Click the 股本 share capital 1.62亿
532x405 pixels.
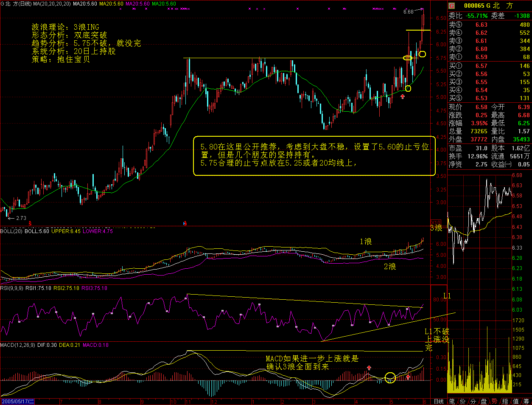[521, 148]
